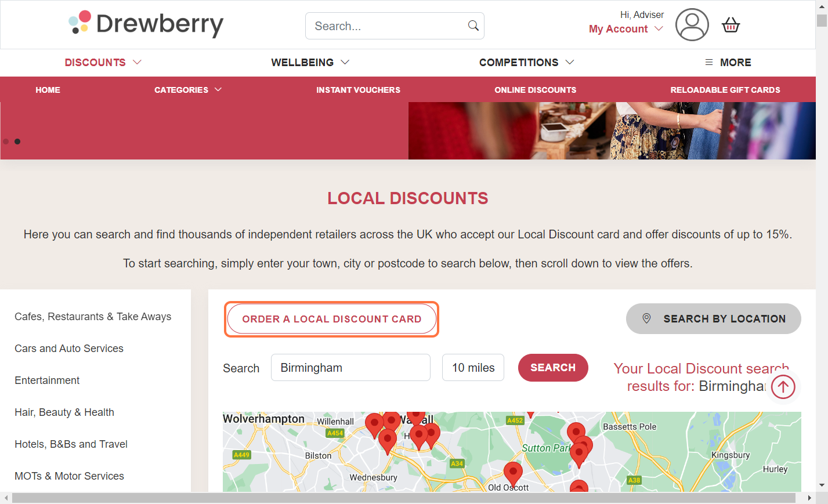The image size is (828, 504).
Task: Click the search magnifier icon
Action: click(473, 26)
